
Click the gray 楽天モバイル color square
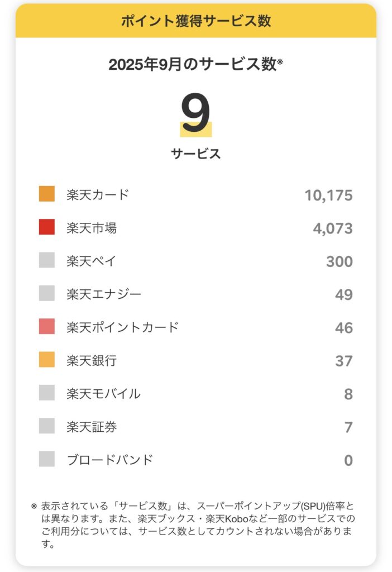coord(47,393)
